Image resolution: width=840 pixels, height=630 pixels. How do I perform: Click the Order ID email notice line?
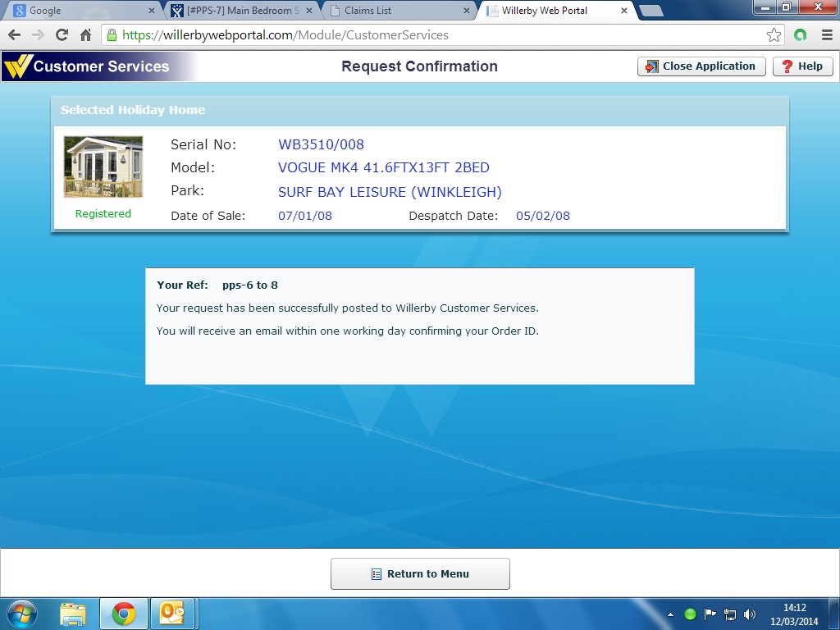click(x=348, y=331)
